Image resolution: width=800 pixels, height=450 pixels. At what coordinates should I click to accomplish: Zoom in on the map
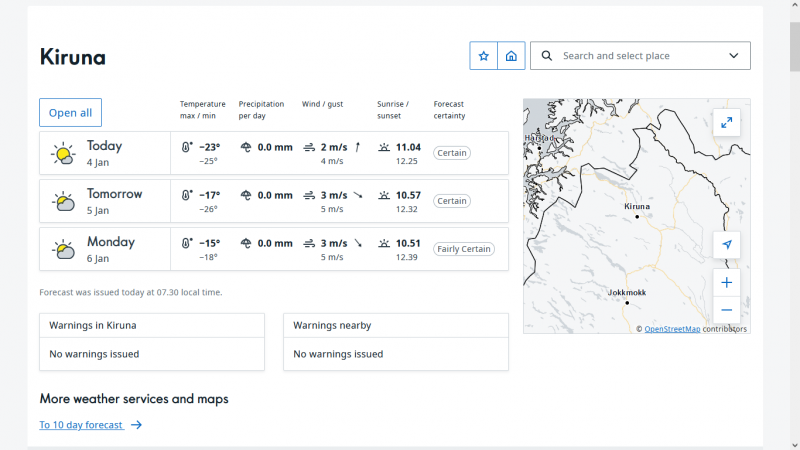727,282
